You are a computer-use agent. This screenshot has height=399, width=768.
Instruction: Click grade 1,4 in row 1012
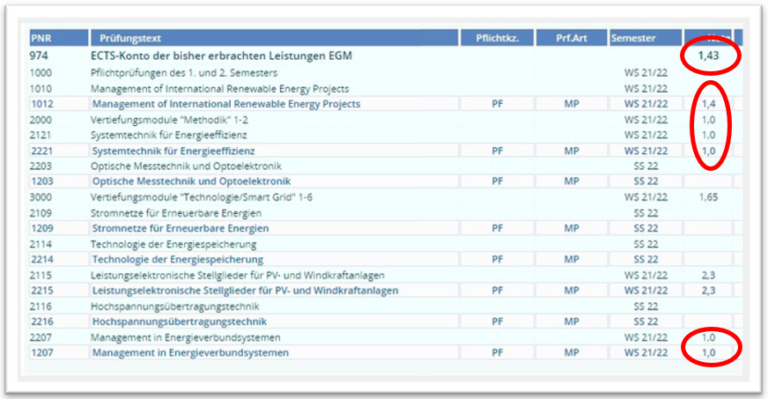coord(708,104)
